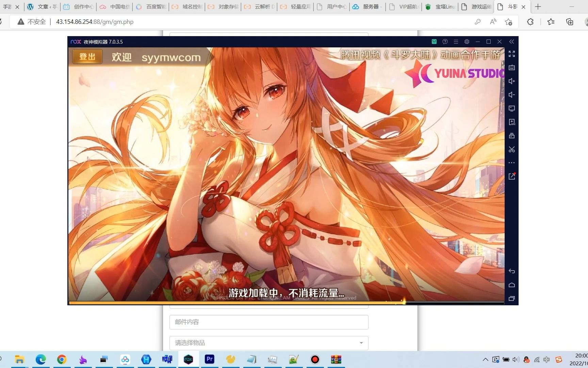Switch to 服务器 browser tab
The height and width of the screenshot is (368, 588).
[367, 7]
